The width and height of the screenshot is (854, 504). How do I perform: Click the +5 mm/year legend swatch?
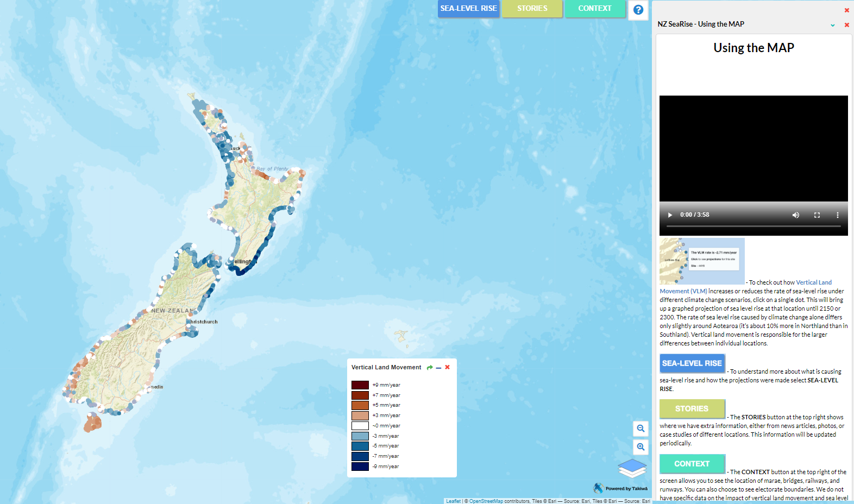click(x=360, y=405)
